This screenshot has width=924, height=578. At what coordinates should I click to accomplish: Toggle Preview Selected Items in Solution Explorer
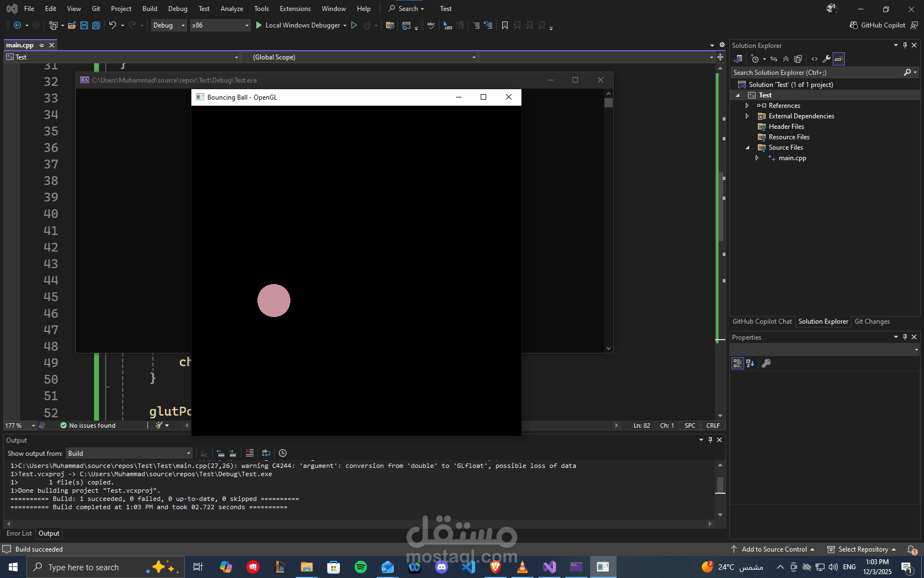coord(839,59)
